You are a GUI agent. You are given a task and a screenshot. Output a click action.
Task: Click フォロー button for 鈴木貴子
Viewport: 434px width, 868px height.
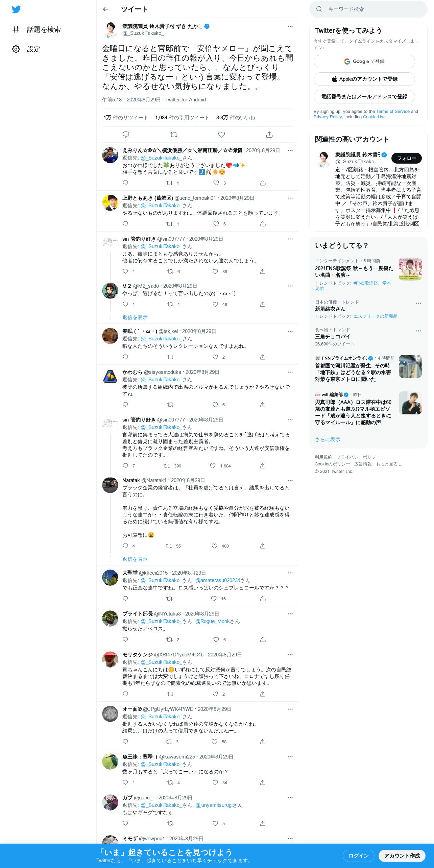coord(407,158)
